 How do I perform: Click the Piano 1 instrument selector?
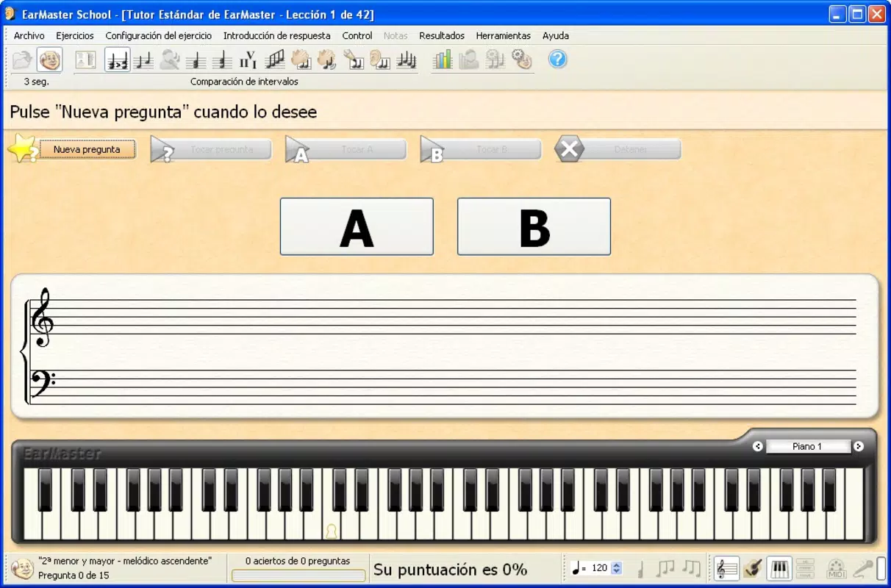click(x=808, y=446)
